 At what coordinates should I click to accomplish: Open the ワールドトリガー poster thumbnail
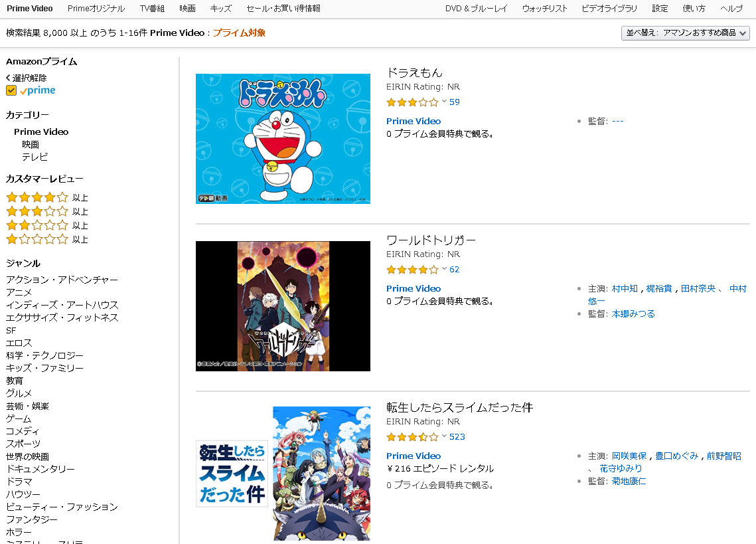pos(283,306)
